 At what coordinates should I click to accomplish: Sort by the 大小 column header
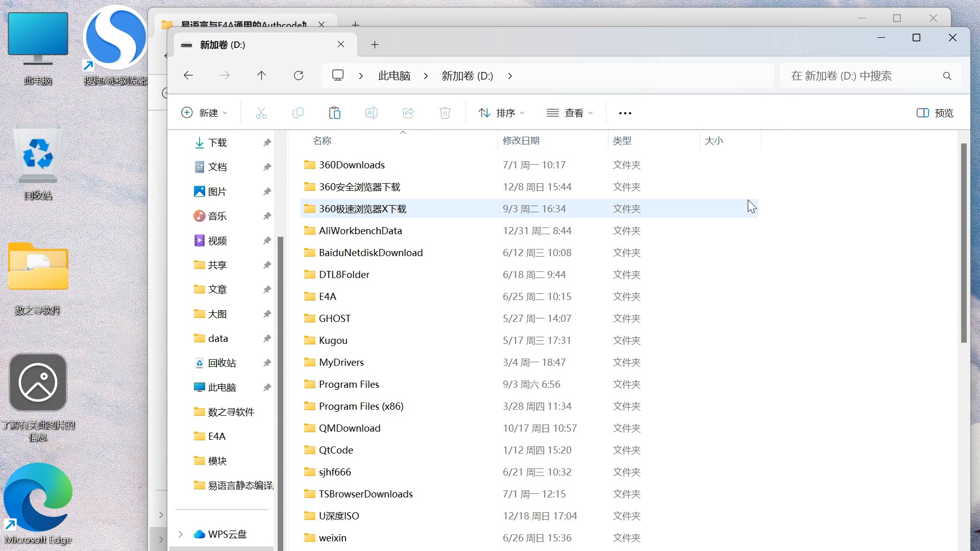714,140
